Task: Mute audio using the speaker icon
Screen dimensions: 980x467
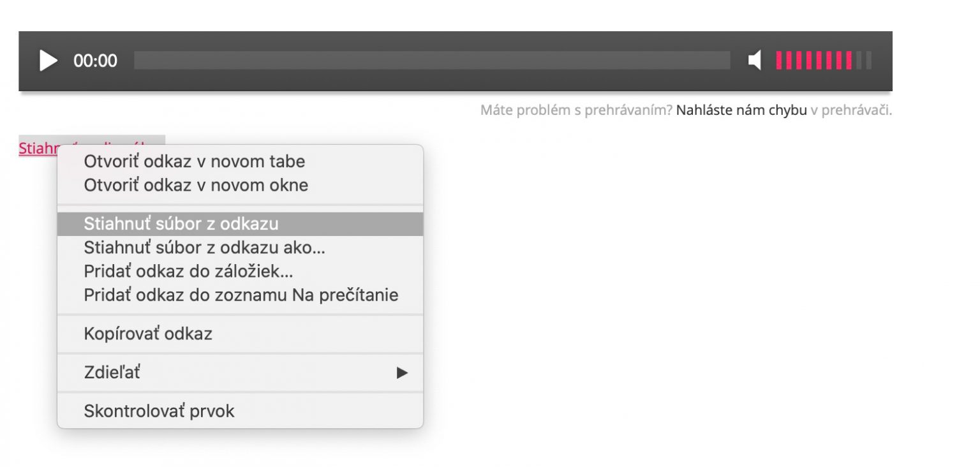Action: tap(755, 61)
